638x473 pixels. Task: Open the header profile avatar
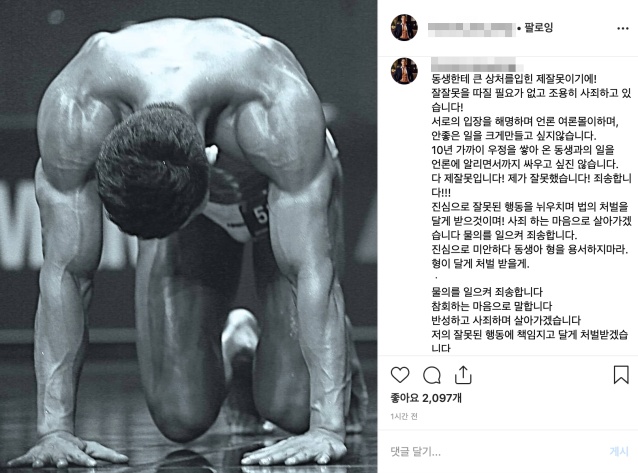(x=404, y=28)
